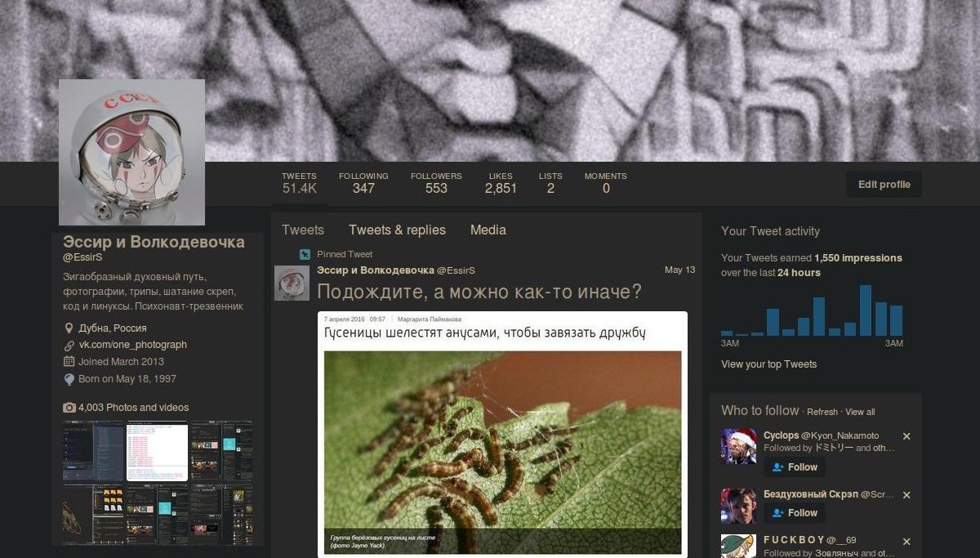Open the Likes 2,851 stat
The height and width of the screenshot is (558, 980).
[501, 183]
